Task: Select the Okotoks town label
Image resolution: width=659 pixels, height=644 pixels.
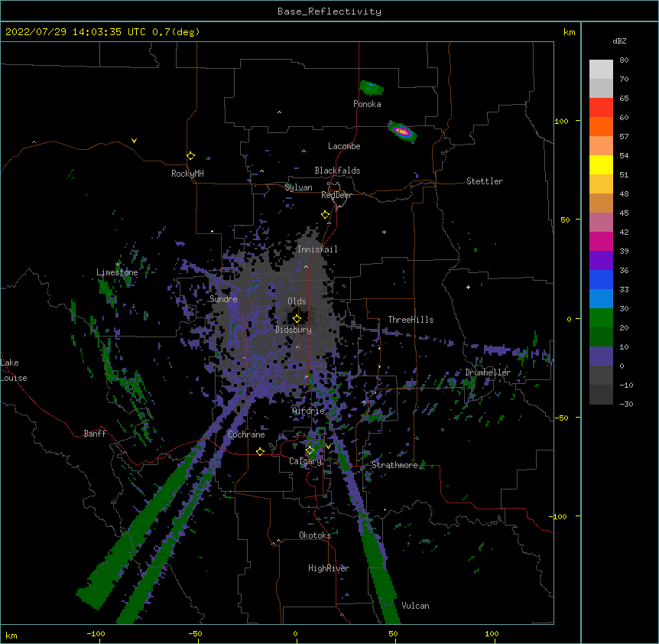Action: pyautogui.click(x=315, y=535)
